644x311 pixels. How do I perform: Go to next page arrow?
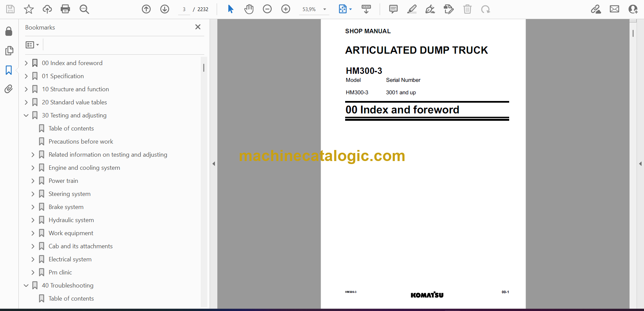tap(165, 9)
